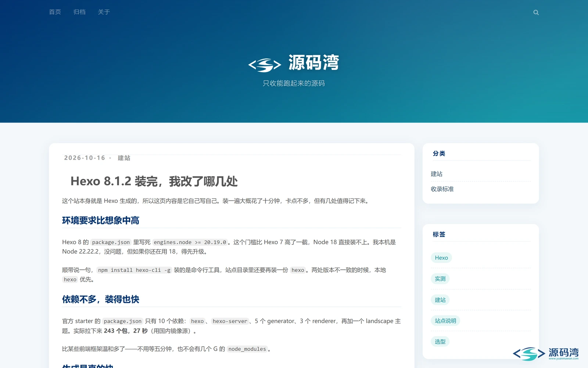The image size is (588, 368).
Task: Click the 站点说明 tag pill
Action: pyautogui.click(x=445, y=321)
